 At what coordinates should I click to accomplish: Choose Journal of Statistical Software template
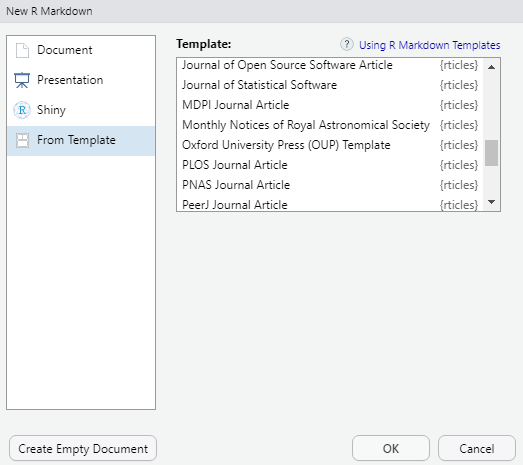330,85
